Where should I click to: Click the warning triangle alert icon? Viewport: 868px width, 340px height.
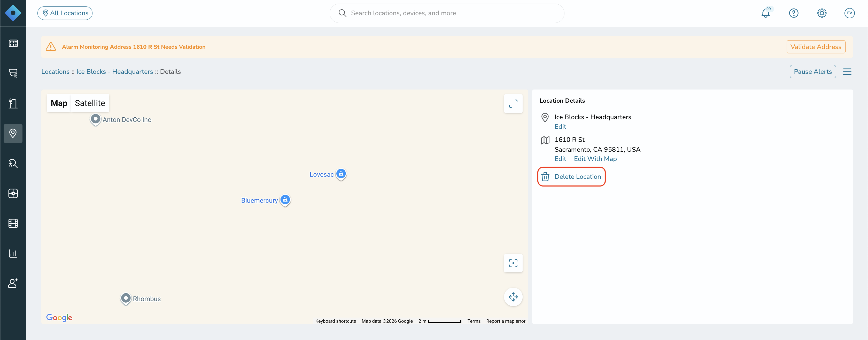click(51, 47)
